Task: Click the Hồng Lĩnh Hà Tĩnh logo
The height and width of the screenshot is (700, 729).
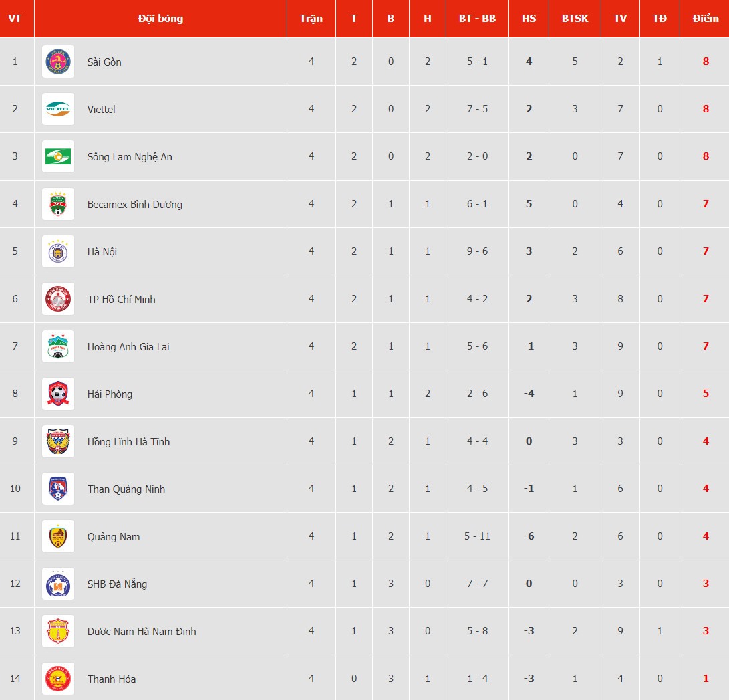Action: (58, 441)
